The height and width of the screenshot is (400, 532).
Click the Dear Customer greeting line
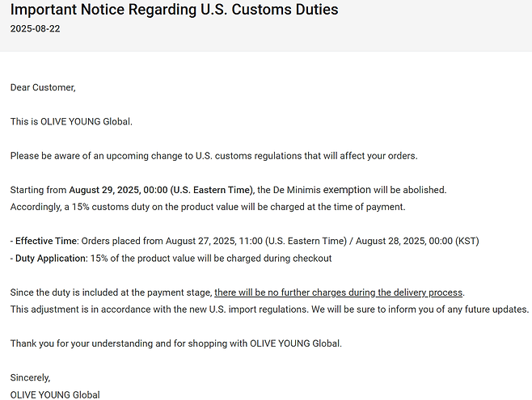43,87
